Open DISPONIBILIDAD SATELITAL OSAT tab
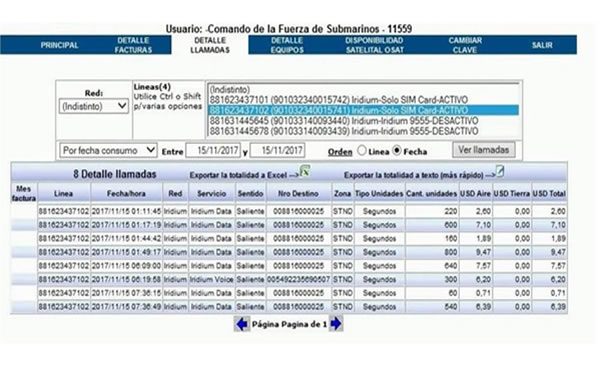600x365 pixels. click(x=375, y=45)
